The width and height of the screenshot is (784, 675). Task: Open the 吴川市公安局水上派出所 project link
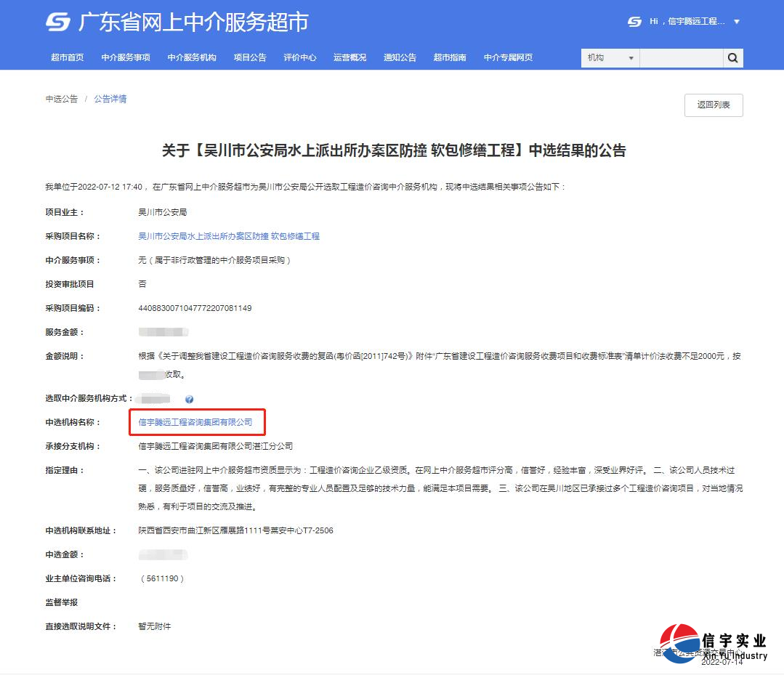click(228, 235)
